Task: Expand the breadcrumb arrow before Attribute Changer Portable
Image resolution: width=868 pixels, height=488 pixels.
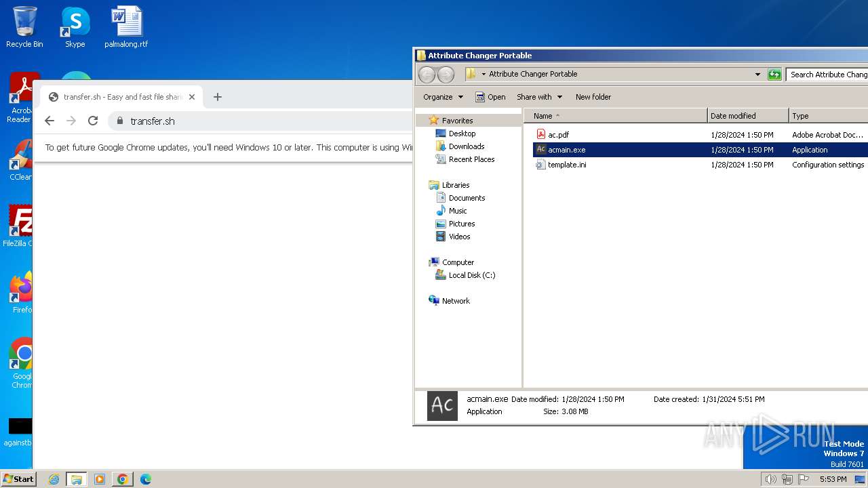Action: pyautogui.click(x=484, y=74)
